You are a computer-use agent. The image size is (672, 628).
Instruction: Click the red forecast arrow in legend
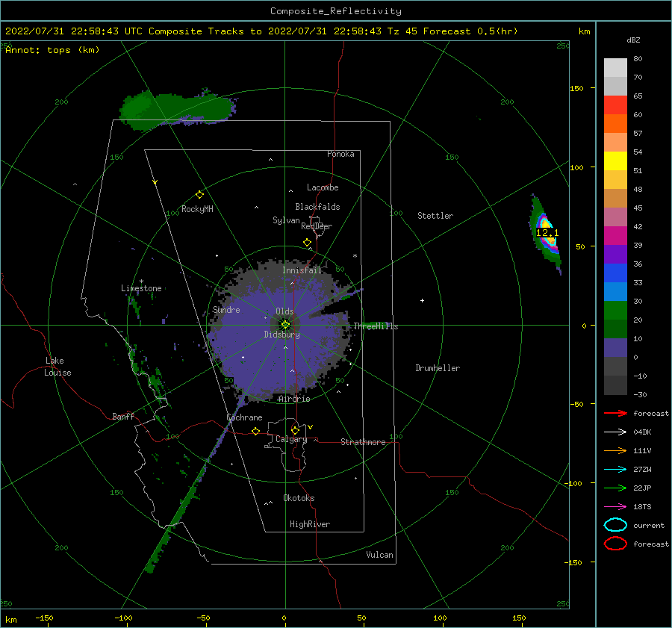[x=615, y=413]
